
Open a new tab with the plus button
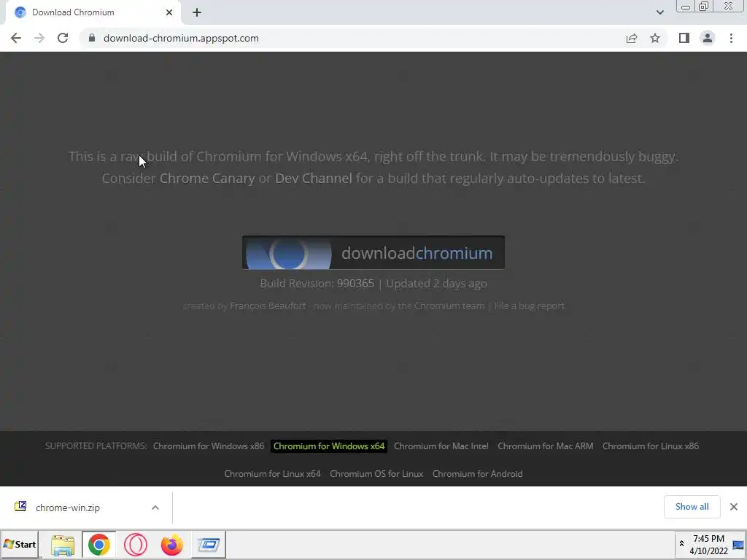tap(197, 12)
